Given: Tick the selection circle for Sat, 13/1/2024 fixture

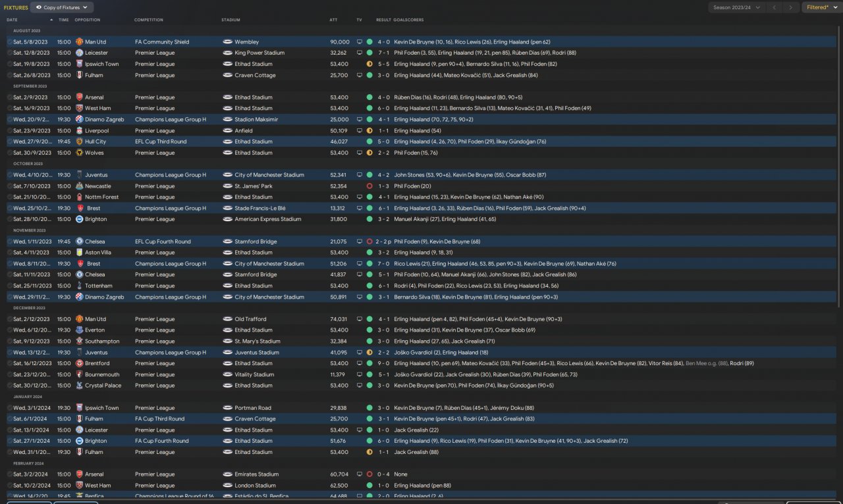Looking at the screenshot, I should [x=9, y=430].
